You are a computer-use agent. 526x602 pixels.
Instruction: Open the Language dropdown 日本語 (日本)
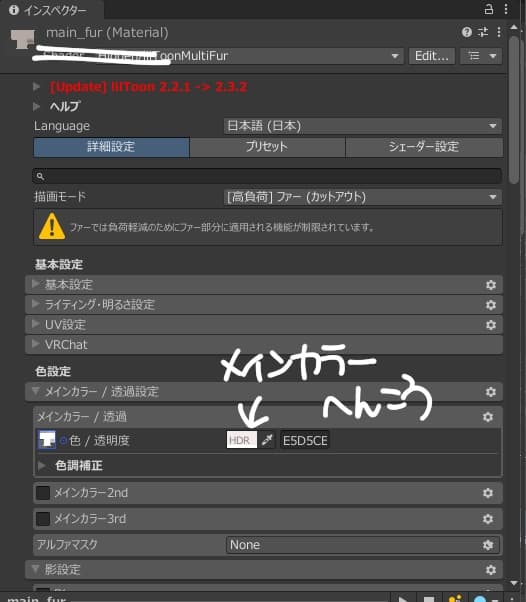pos(362,126)
